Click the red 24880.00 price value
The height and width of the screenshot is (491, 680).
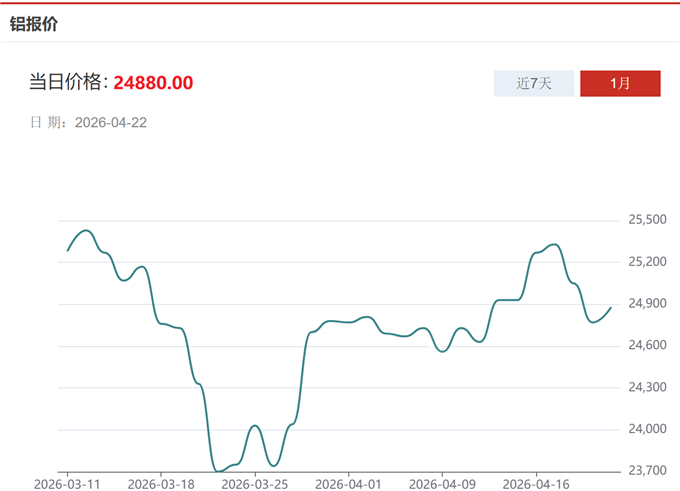tap(153, 83)
